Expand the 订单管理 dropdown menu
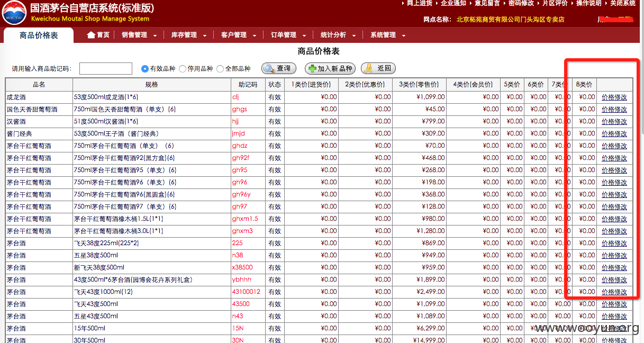644x343 pixels. 288,35
